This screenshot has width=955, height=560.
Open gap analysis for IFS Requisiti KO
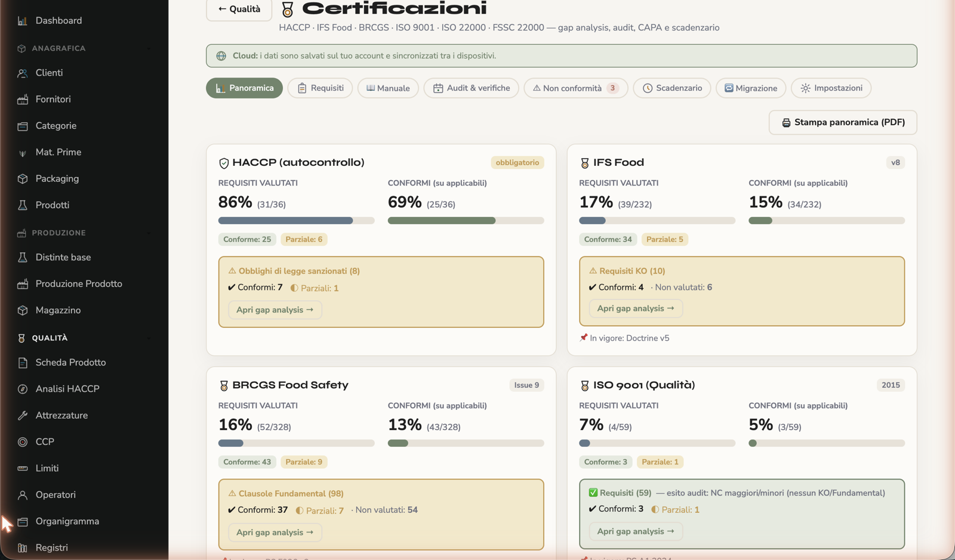[636, 309]
